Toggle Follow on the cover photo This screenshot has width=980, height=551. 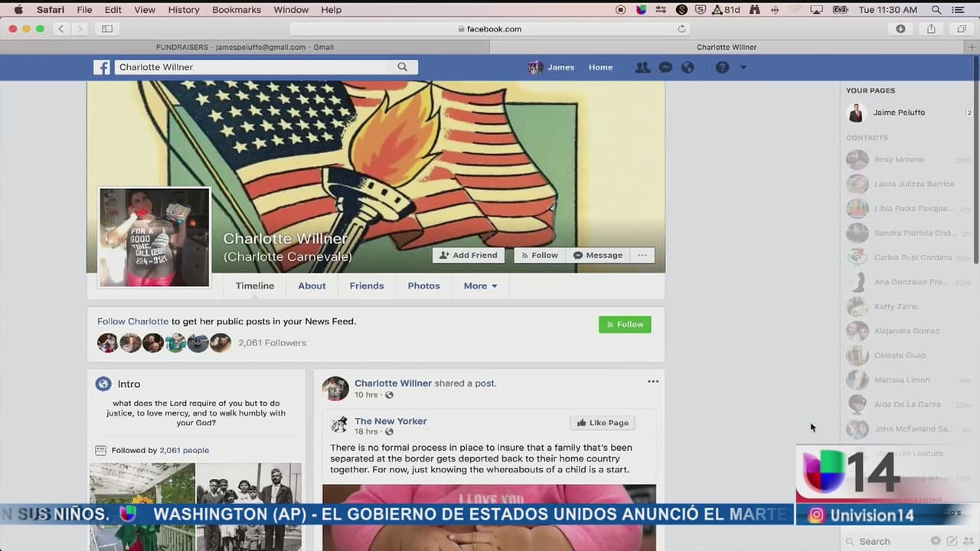539,256
